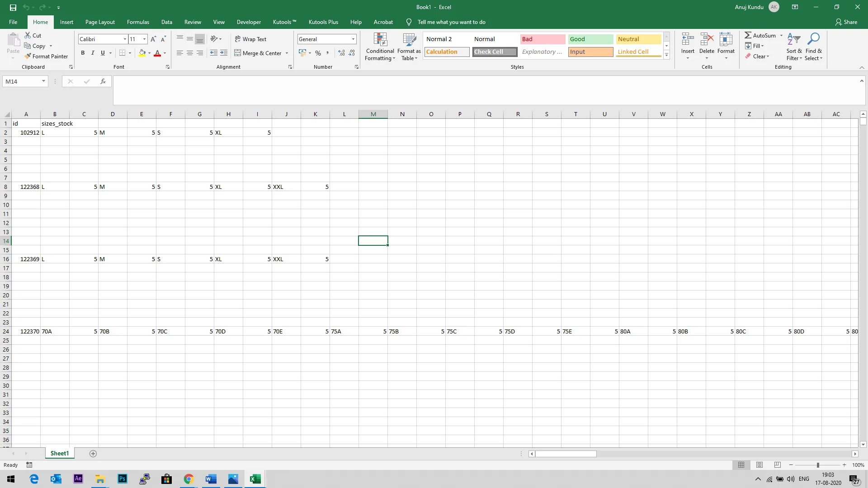
Task: Open the General number format dropdown
Action: pos(353,39)
